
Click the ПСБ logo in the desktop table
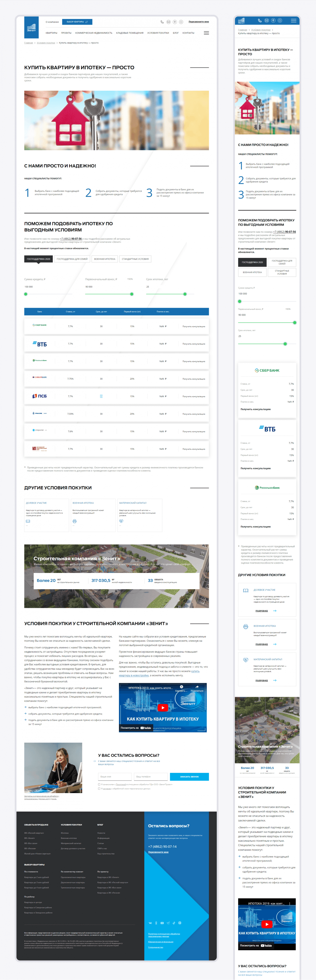40,396
